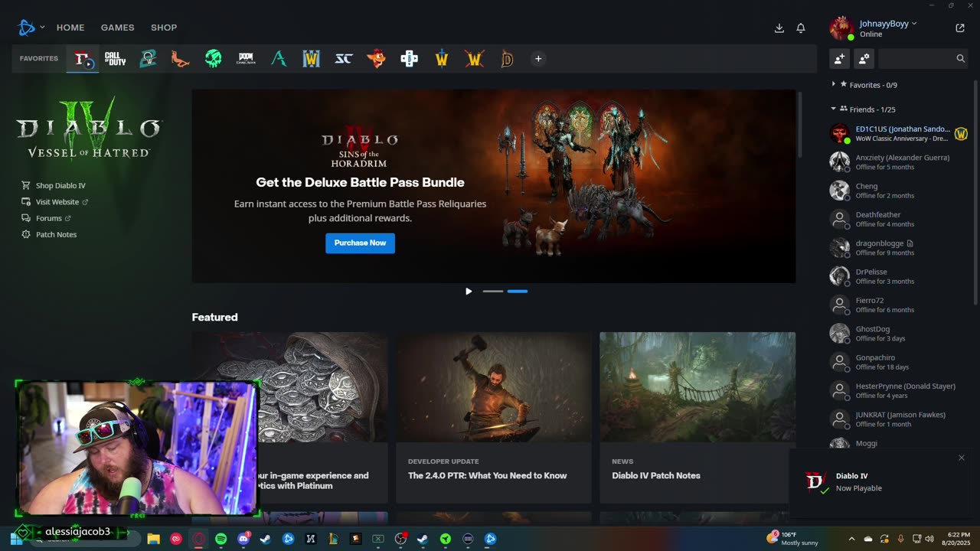
Task: Select friend Fierro72
Action: coord(900,305)
